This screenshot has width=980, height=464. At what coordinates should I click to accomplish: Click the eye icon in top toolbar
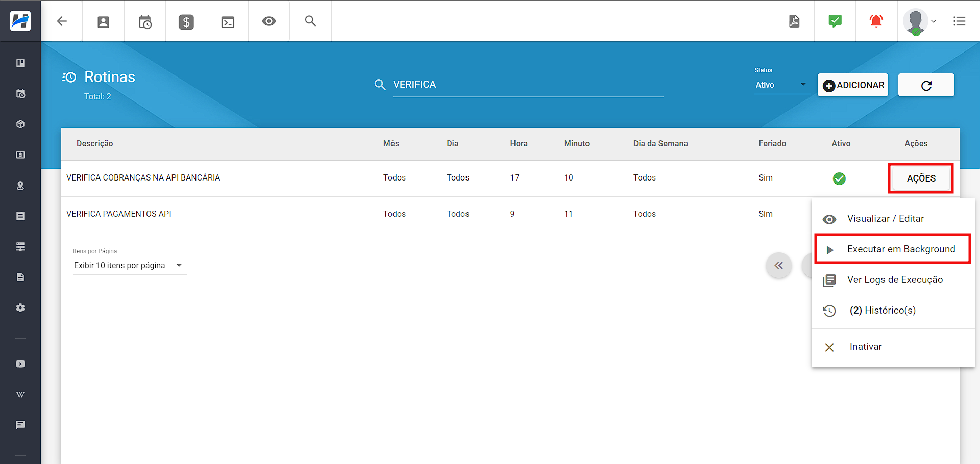tap(269, 21)
